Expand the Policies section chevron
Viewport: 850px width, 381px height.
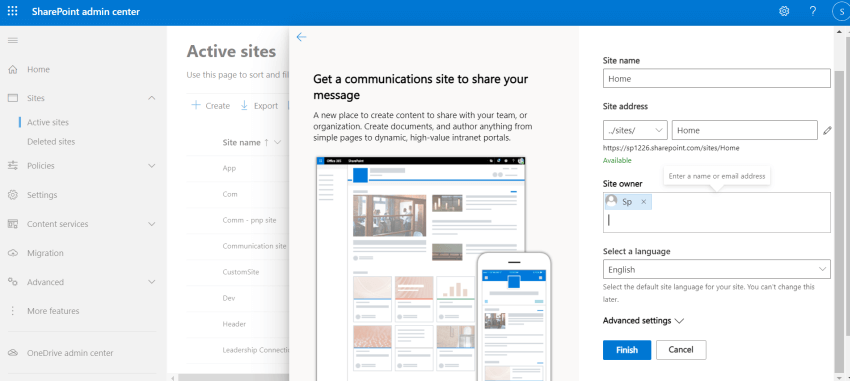pos(152,166)
